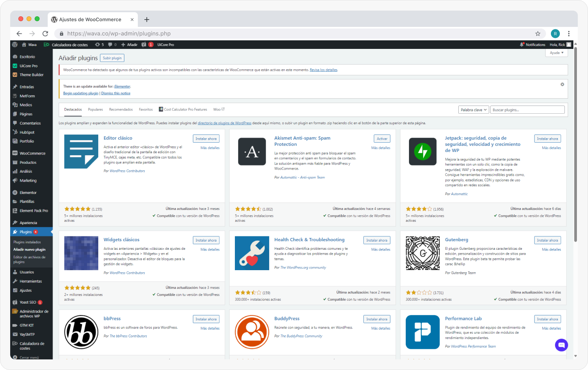Switch to the Populares tab
This screenshot has height=370, width=588.
click(x=95, y=109)
